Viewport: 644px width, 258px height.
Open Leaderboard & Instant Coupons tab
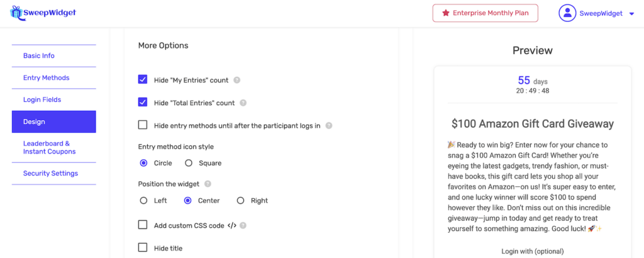coord(49,147)
